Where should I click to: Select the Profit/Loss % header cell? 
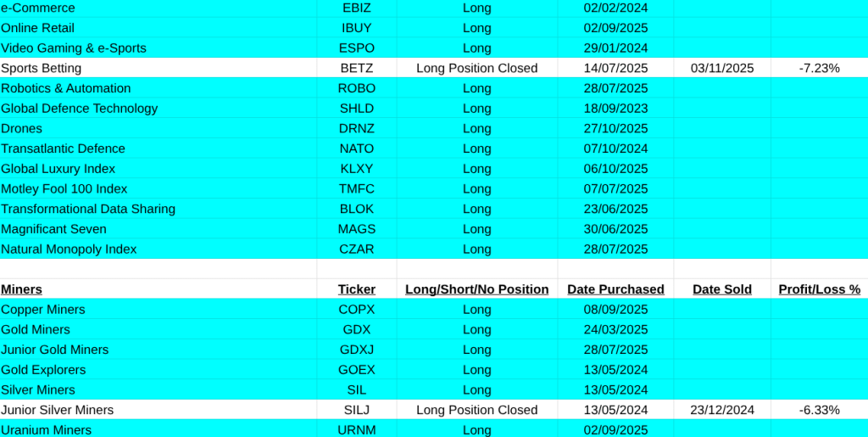point(819,289)
